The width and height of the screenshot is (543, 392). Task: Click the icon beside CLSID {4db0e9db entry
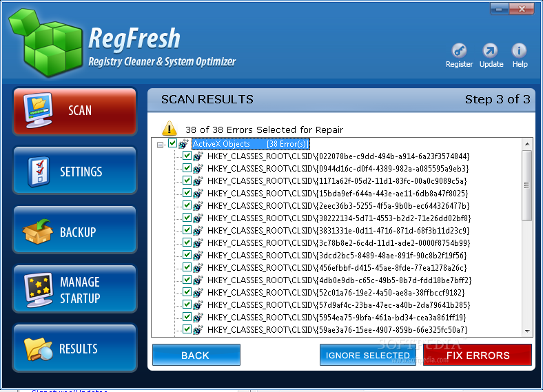click(198, 280)
